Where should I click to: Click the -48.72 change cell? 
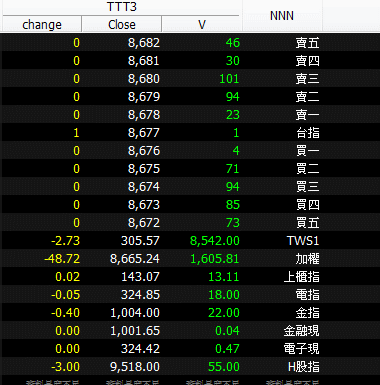(62, 259)
